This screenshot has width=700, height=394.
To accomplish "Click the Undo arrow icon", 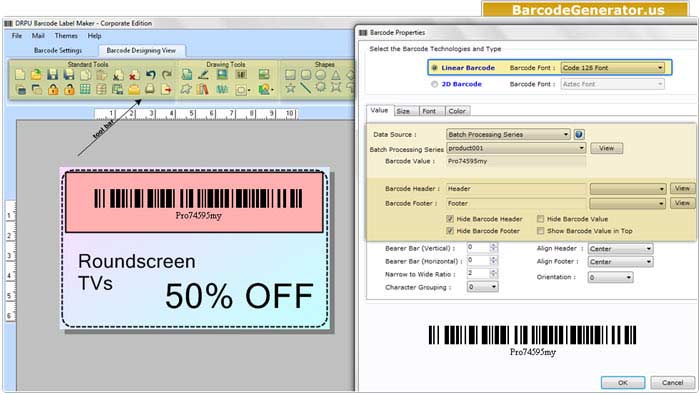I will point(150,75).
